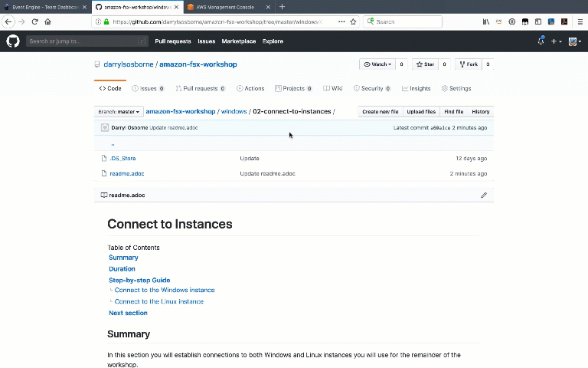
Task: Open the GitHub home logo
Action: pyautogui.click(x=13, y=41)
